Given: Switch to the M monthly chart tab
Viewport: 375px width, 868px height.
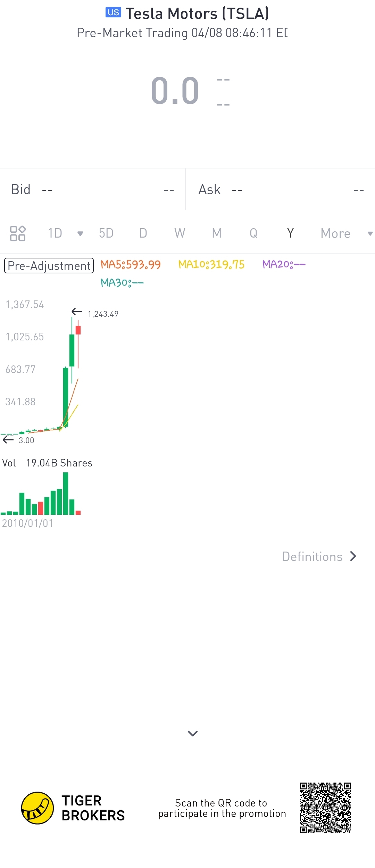Looking at the screenshot, I should [217, 233].
